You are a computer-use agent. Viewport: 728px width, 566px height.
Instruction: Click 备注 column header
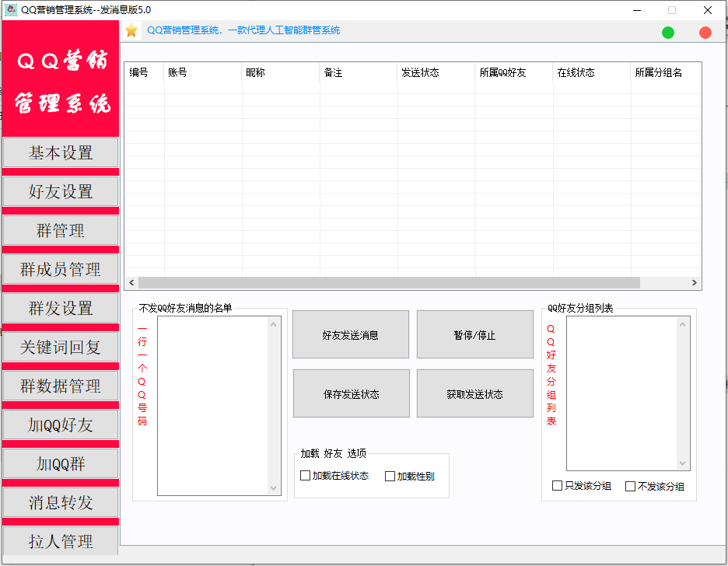[359, 72]
